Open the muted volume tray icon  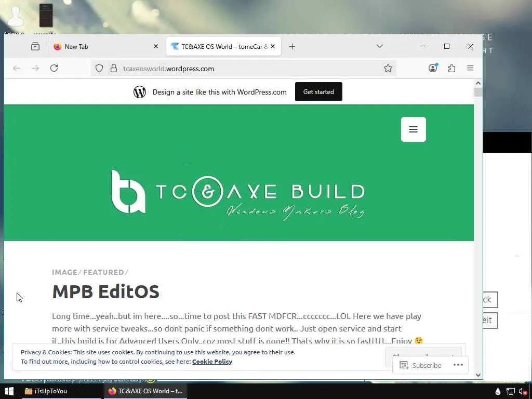[523, 392]
